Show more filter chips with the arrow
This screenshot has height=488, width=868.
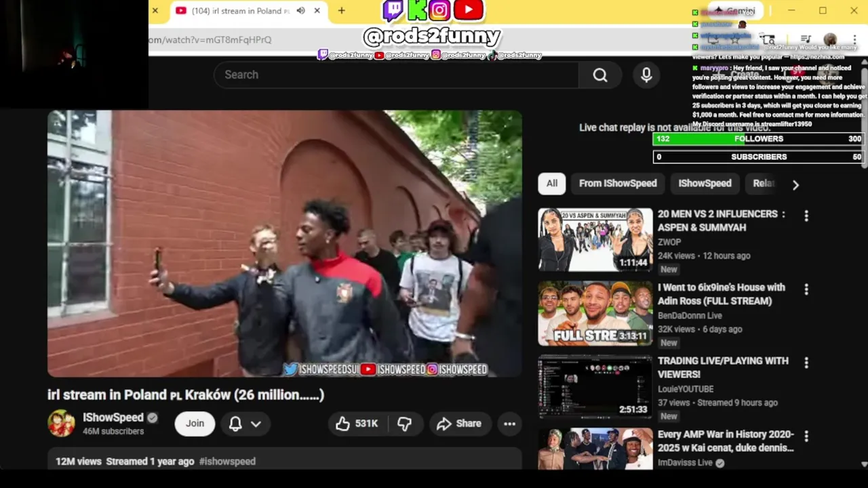click(795, 184)
